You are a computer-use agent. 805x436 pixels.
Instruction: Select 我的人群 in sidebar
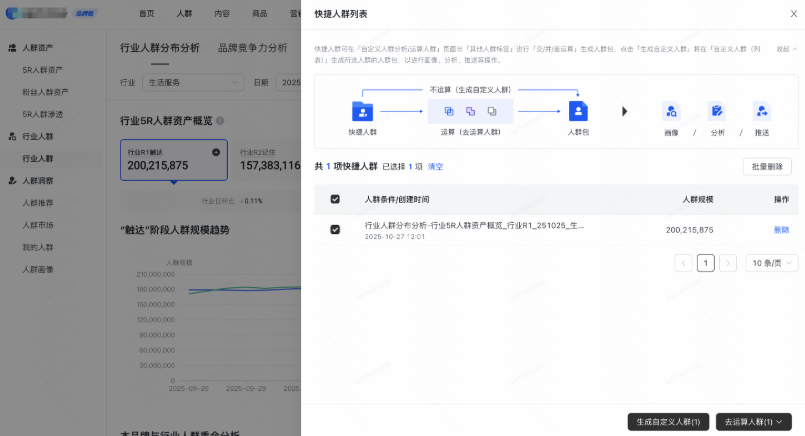(38, 247)
